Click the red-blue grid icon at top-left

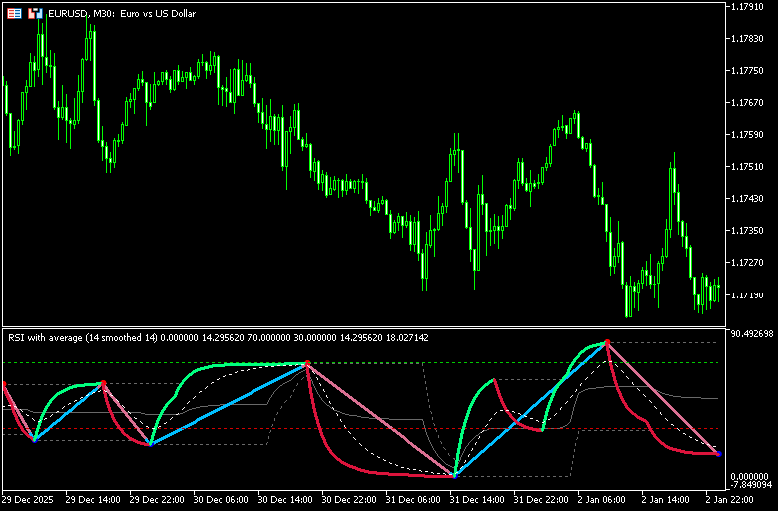point(15,14)
